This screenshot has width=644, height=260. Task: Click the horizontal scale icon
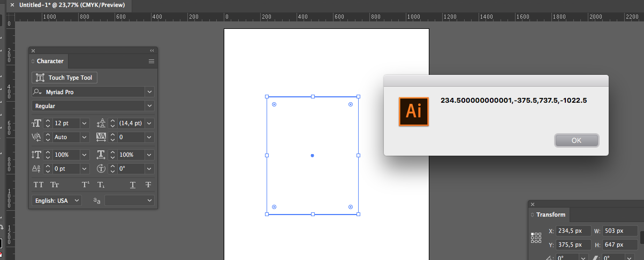(102, 155)
